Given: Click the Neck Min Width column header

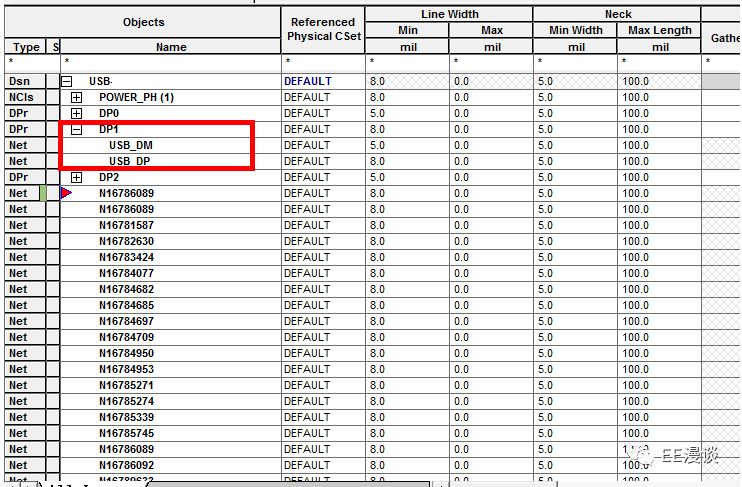Looking at the screenshot, I should [x=575, y=30].
